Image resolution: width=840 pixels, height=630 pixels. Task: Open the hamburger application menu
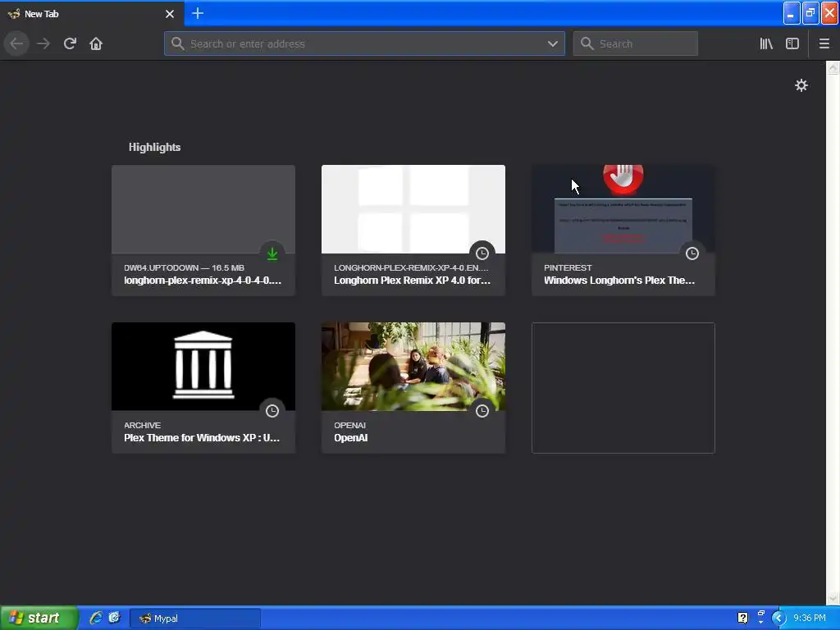(824, 43)
